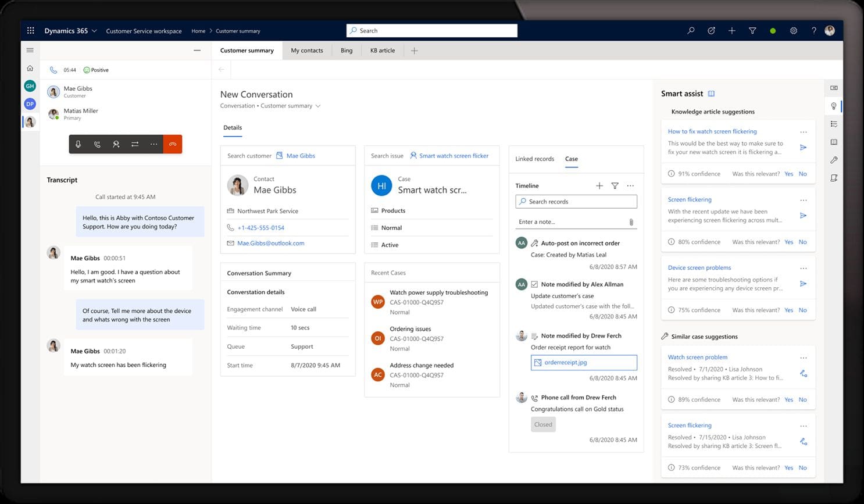Minimize the conversation panel dash icon
The height and width of the screenshot is (504, 864).
click(197, 51)
